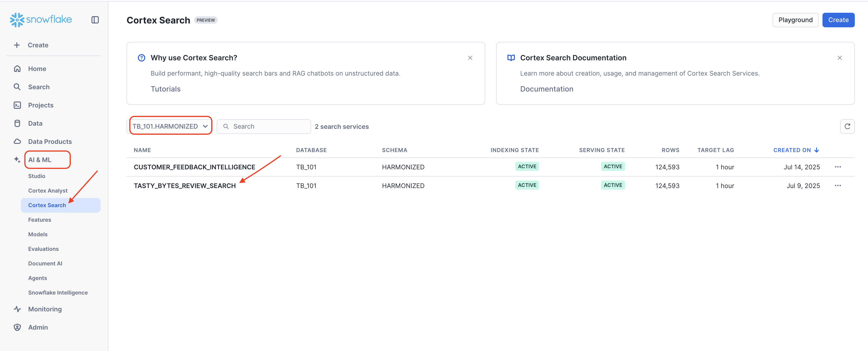
Task: Open the Cortex Search Documentation link
Action: pos(547,89)
